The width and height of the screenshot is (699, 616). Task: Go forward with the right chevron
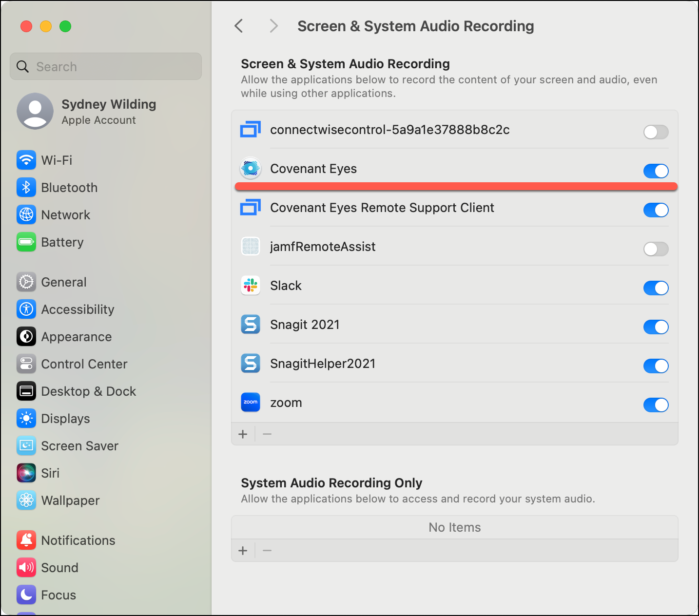tap(274, 26)
